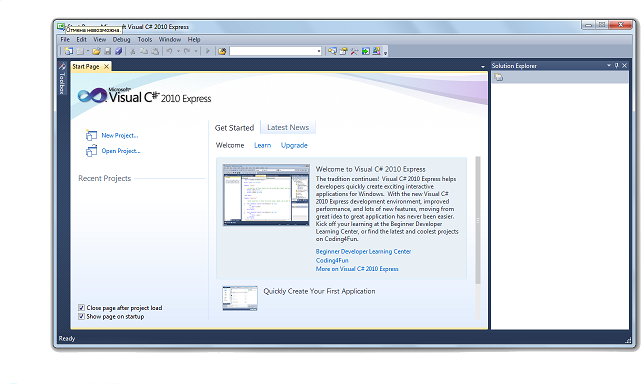The image size is (641, 384).
Task: Click the Properties Window toolbar icon
Action: tap(343, 51)
